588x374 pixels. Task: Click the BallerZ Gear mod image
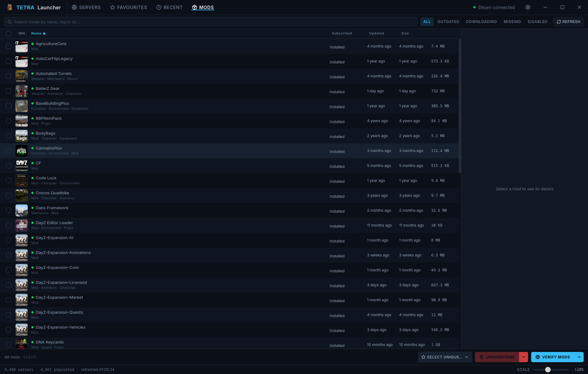(x=22, y=91)
